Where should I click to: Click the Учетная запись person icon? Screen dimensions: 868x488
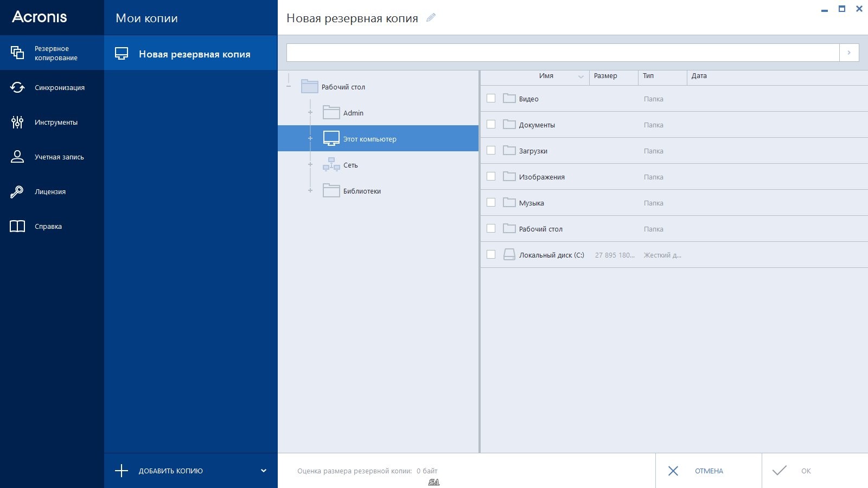click(17, 157)
